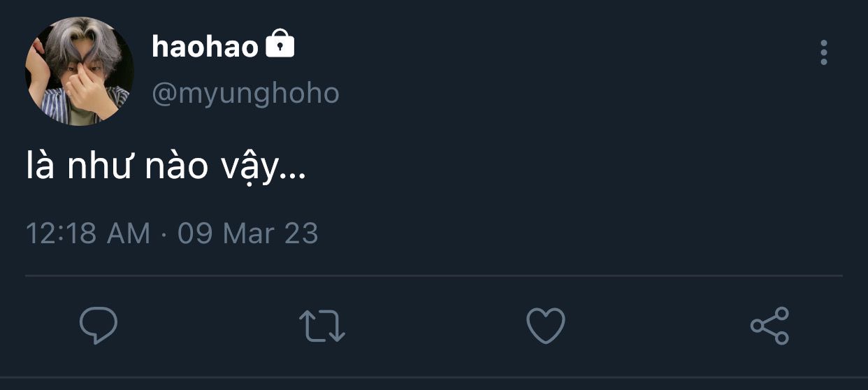Share the tweet via share icon
The image size is (868, 390).
769,326
